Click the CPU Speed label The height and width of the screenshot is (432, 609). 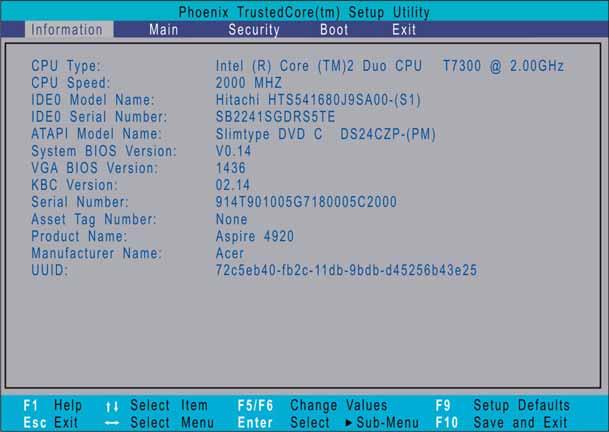pyautogui.click(x=71, y=83)
